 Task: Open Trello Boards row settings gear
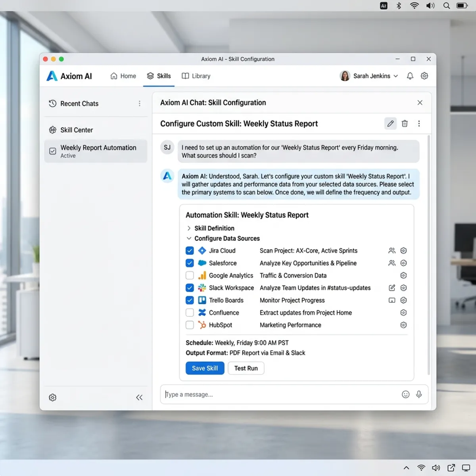(403, 300)
